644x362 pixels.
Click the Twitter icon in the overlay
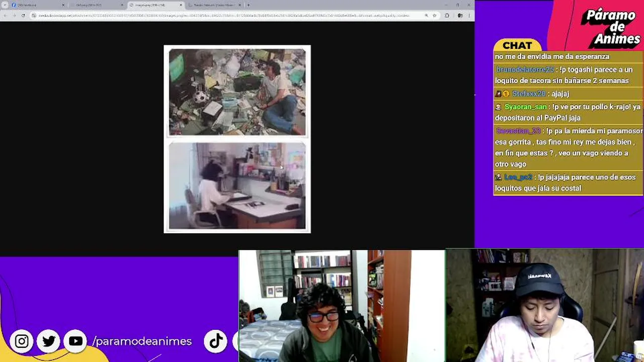[49, 341]
